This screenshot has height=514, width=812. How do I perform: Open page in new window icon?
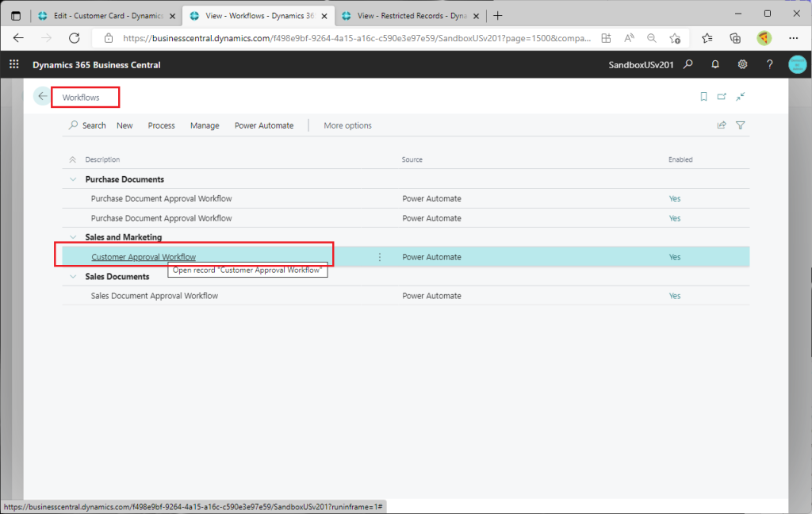click(x=722, y=97)
